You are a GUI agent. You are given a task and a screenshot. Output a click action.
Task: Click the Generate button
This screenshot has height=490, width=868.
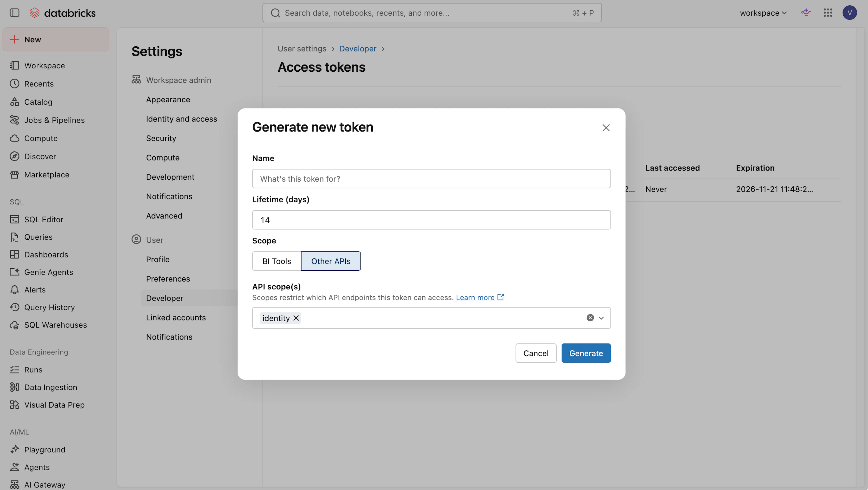[586, 353]
